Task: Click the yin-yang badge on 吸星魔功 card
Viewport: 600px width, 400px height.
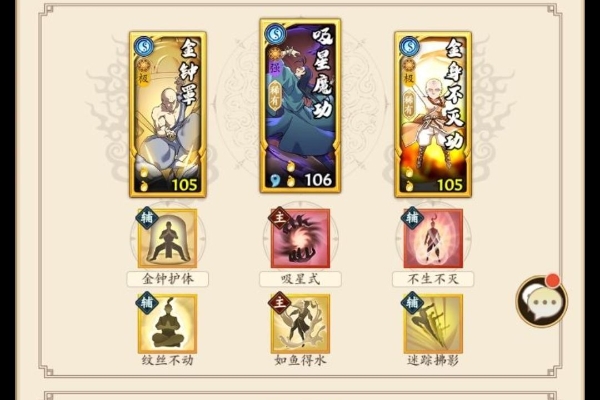Action: pyautogui.click(x=275, y=35)
